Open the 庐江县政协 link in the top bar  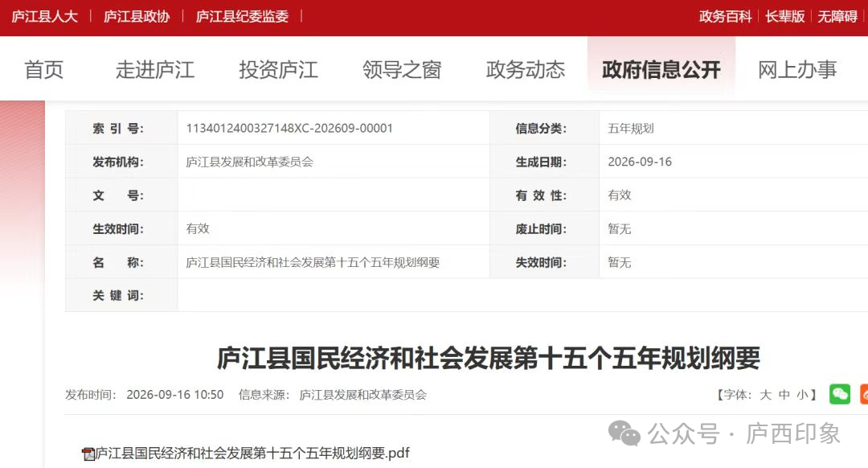137,17
